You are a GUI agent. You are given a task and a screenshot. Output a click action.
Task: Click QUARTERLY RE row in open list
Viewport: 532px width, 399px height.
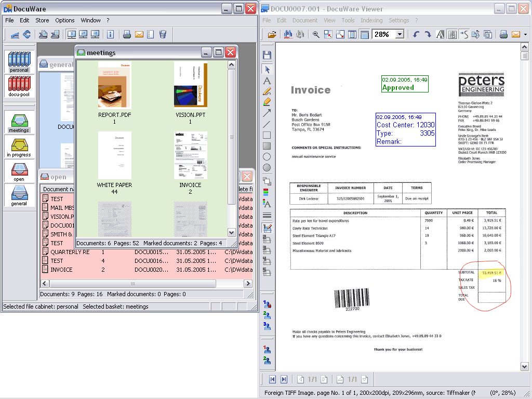click(x=147, y=252)
